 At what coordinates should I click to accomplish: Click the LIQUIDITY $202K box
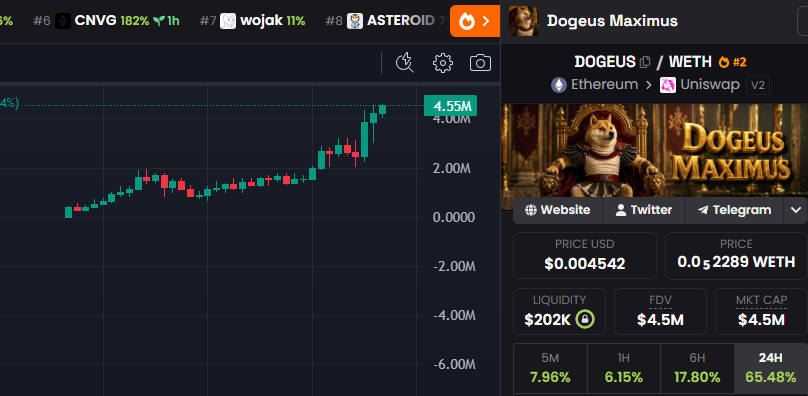click(560, 311)
